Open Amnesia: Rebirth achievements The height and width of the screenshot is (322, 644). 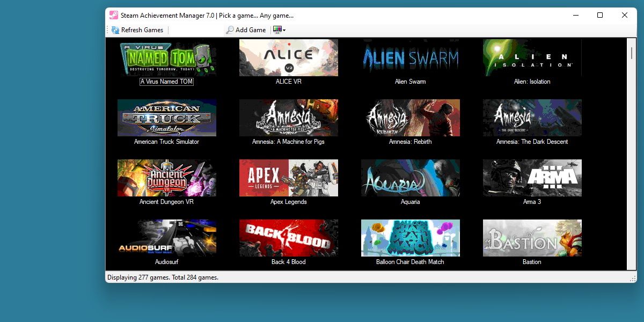410,118
